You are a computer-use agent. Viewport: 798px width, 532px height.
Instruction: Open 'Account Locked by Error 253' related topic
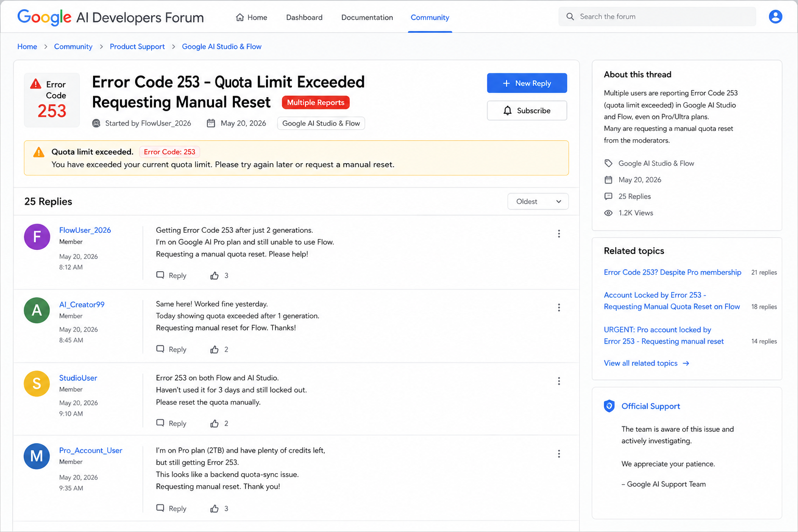(x=672, y=301)
